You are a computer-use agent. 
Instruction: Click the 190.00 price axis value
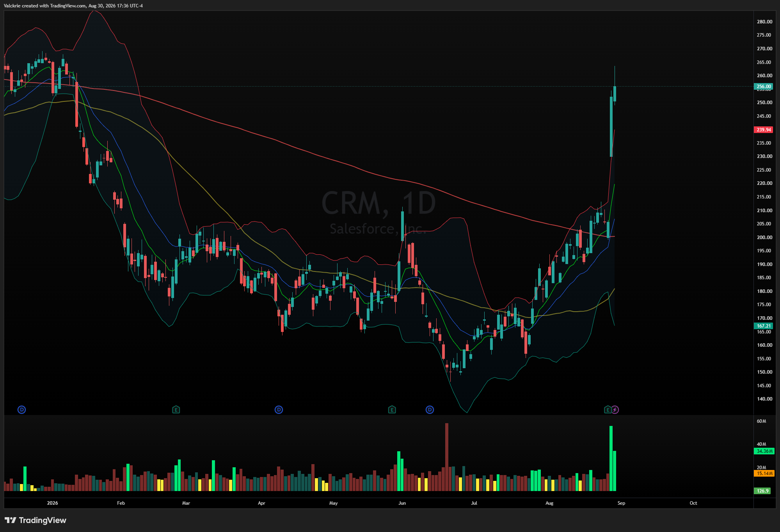[x=764, y=264]
